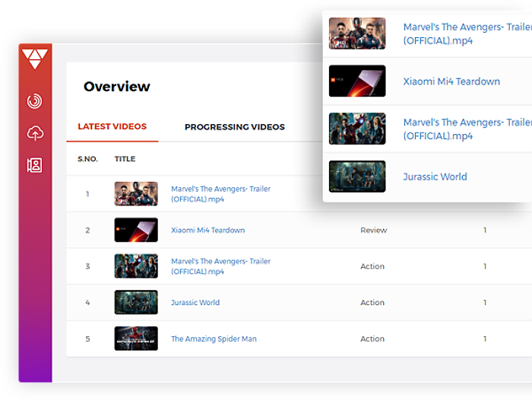The image size is (532, 401).
Task: Click serial number 4 in table
Action: [87, 302]
